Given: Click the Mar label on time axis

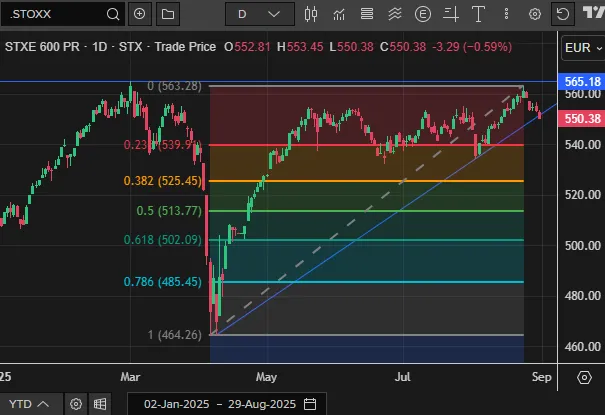Looking at the screenshot, I should point(130,377).
